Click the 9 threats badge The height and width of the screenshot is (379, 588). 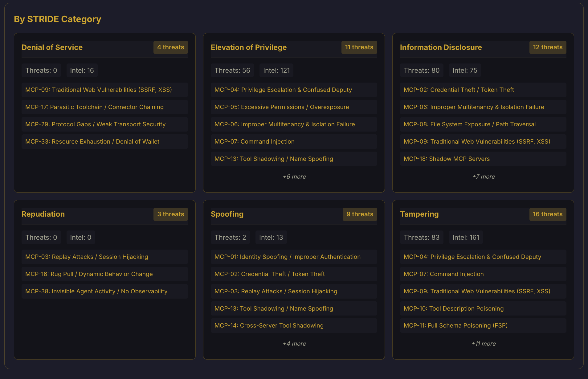[360, 214]
